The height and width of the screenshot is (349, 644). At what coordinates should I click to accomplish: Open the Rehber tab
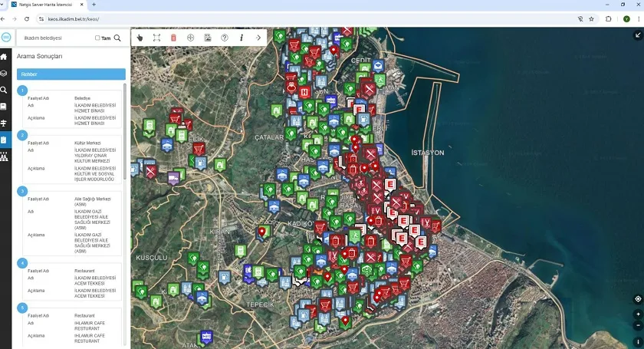(71, 74)
